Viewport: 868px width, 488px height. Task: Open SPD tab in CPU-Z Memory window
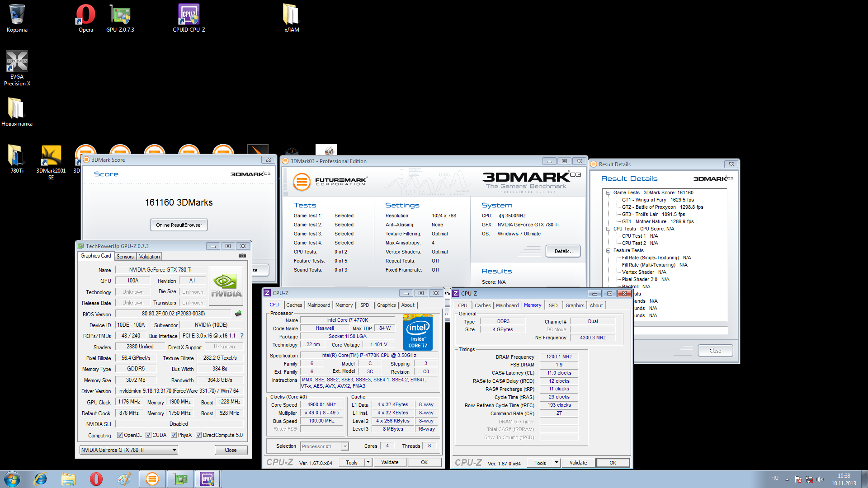553,305
